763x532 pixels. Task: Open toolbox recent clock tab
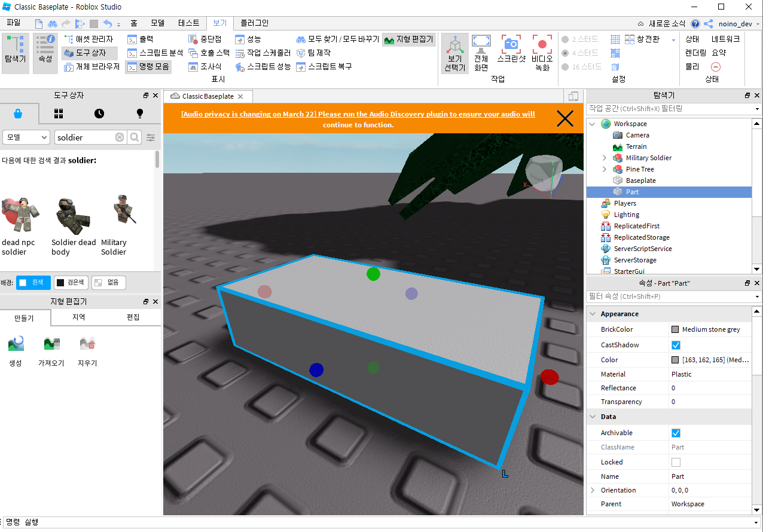click(x=99, y=114)
